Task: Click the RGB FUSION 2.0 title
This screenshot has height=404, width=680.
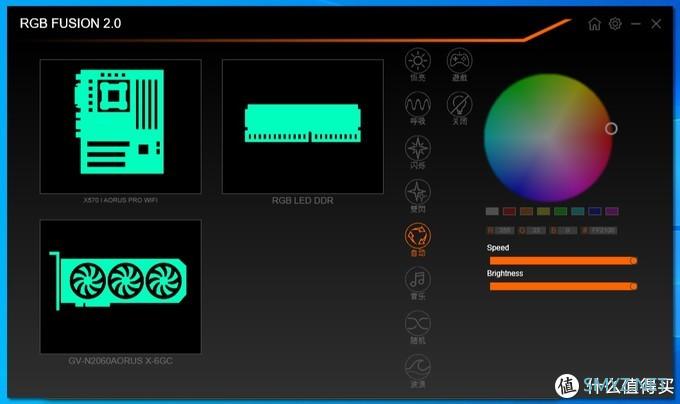Action: (70, 23)
